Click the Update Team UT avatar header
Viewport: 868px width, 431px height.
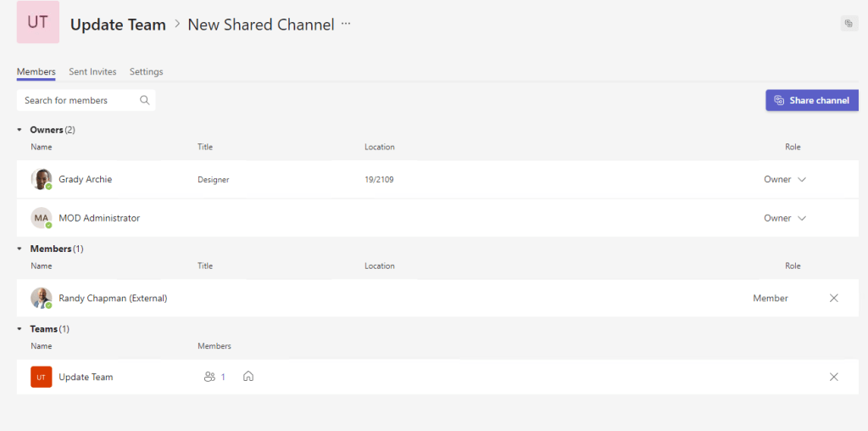tap(38, 23)
